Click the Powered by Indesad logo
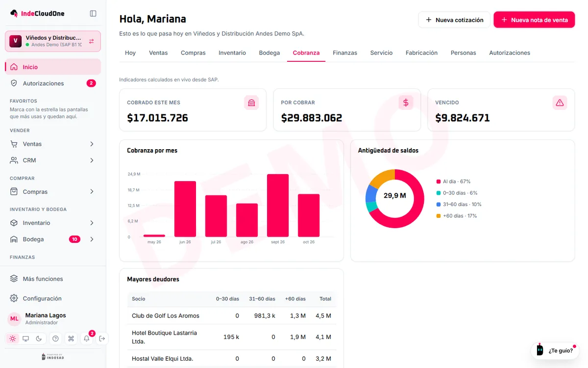This screenshot has height=368, width=588. (x=52, y=357)
